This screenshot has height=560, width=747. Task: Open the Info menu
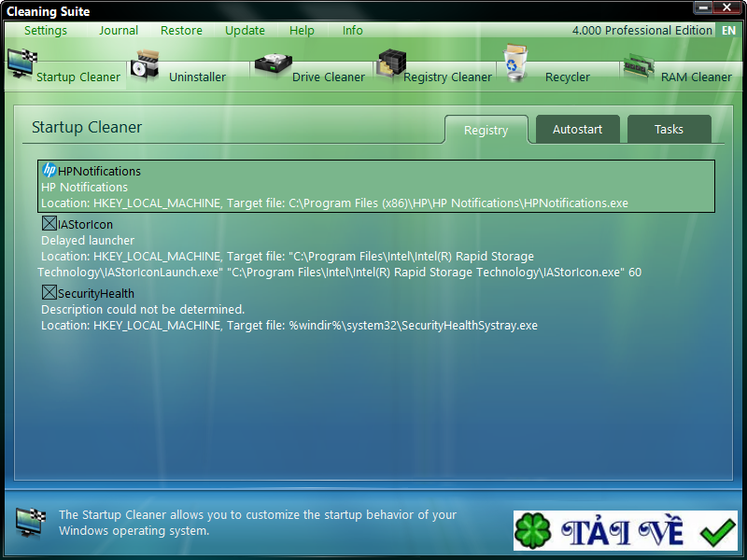pos(353,31)
